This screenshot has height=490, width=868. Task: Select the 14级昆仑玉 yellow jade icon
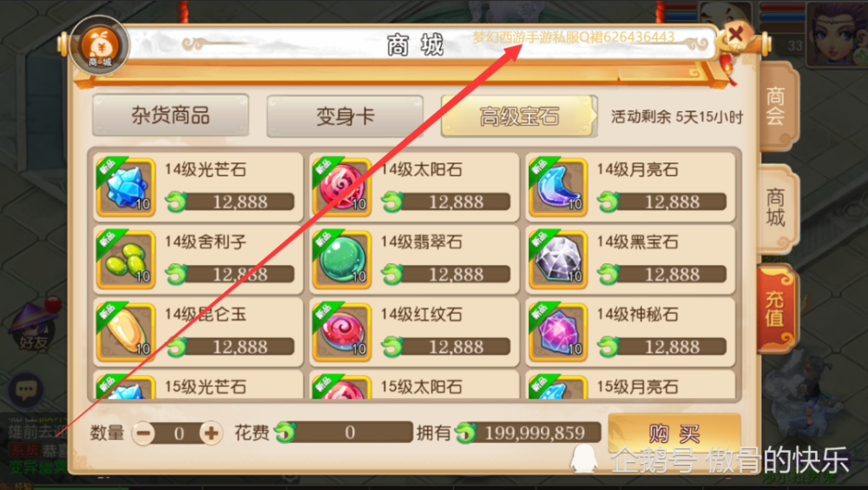pyautogui.click(x=126, y=332)
